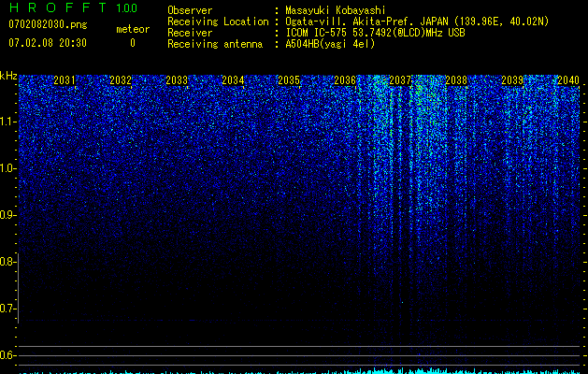Click the 2034 time marker
The width and height of the screenshot is (588, 374).
click(x=233, y=80)
